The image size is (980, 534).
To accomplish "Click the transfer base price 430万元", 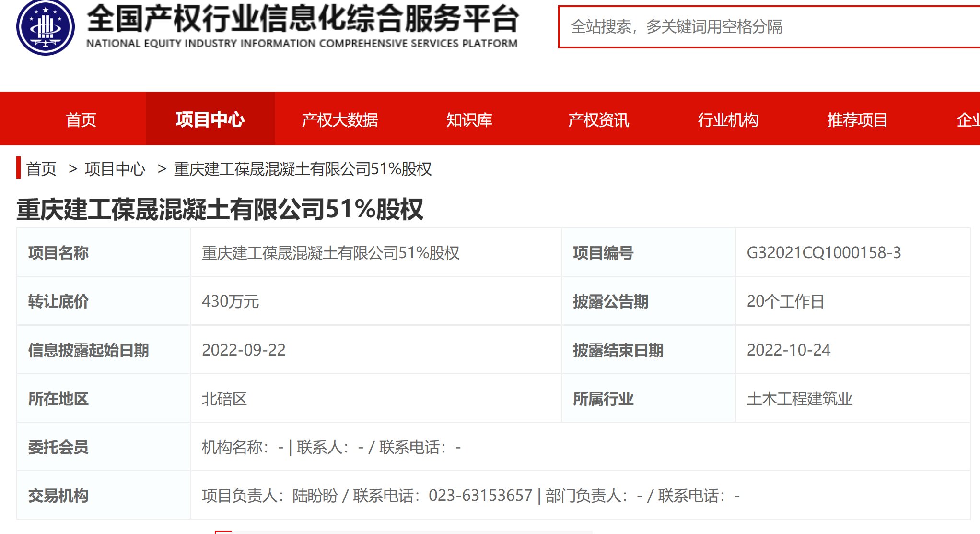I will point(230,301).
